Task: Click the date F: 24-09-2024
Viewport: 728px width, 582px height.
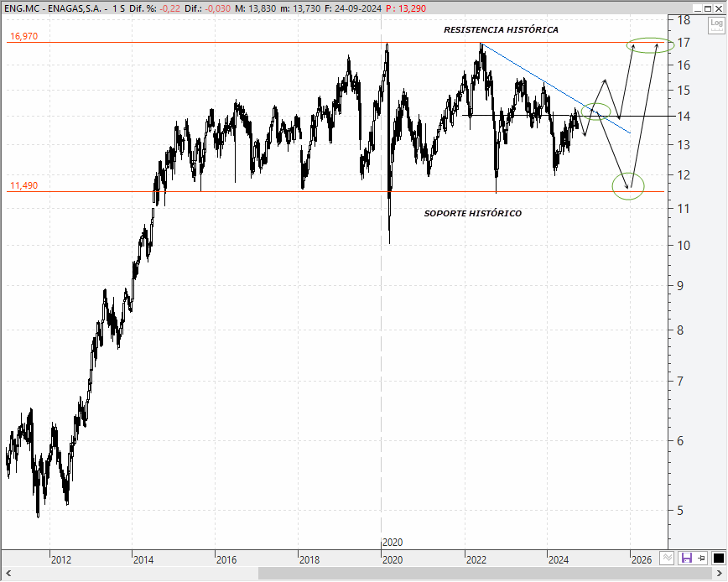Action: (x=352, y=8)
